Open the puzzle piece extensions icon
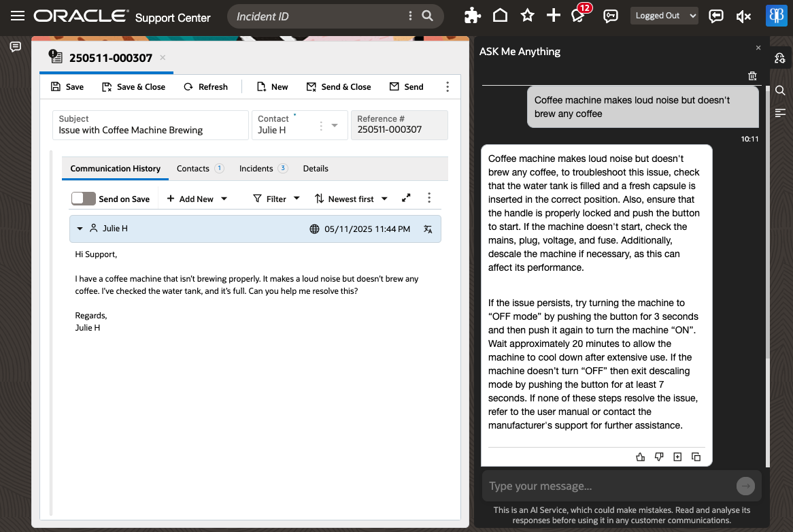 coord(473,16)
